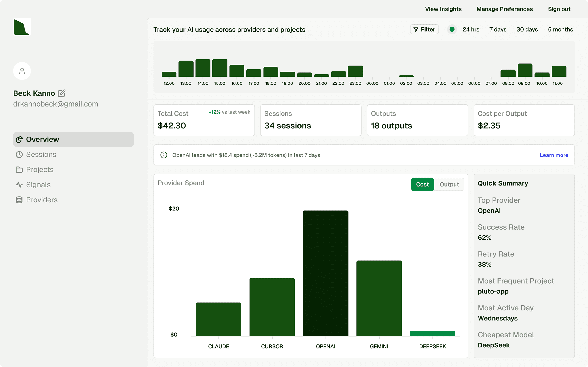Open the Filter button
The image size is (588, 367).
tap(424, 29)
